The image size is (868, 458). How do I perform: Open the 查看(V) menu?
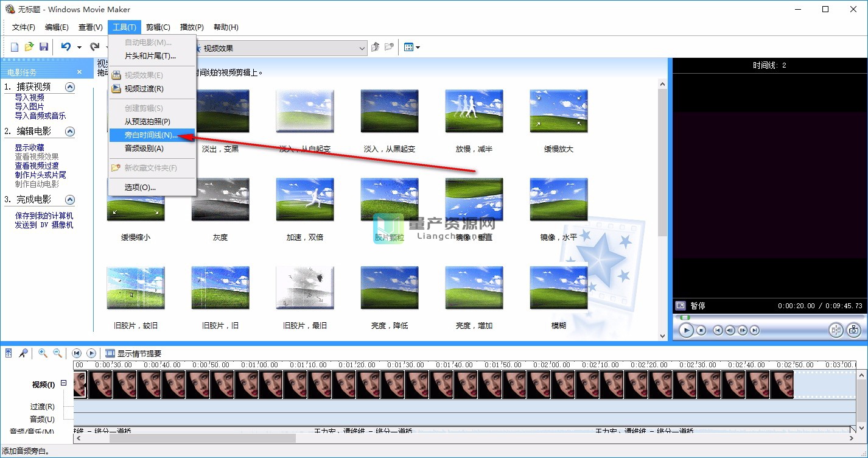(x=91, y=27)
